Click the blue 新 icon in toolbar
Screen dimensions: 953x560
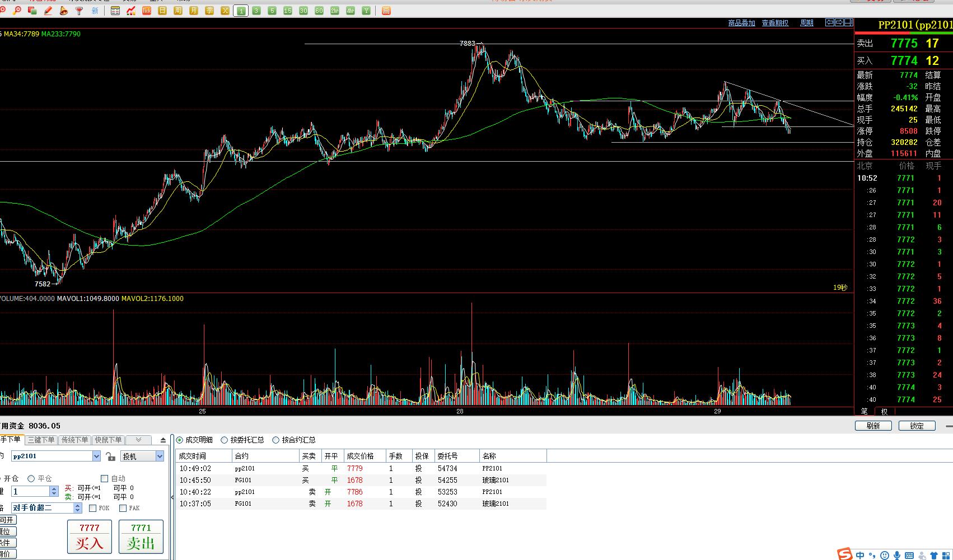[95, 11]
